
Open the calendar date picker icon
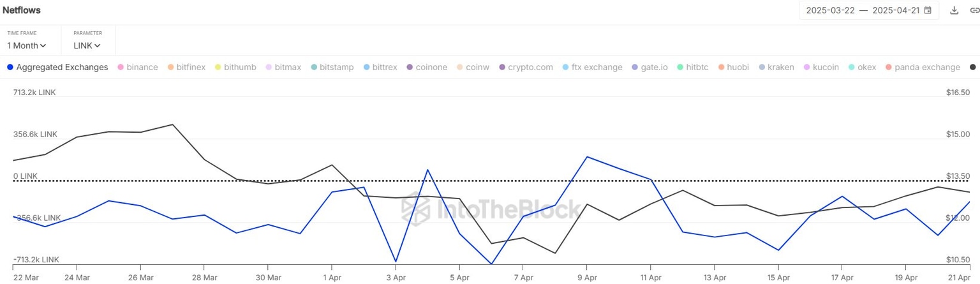click(928, 10)
